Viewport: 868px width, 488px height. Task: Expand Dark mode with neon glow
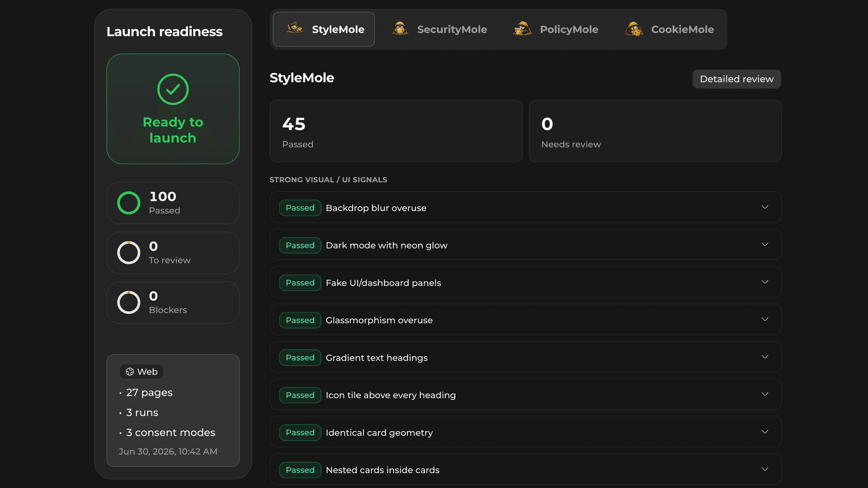[x=525, y=244]
